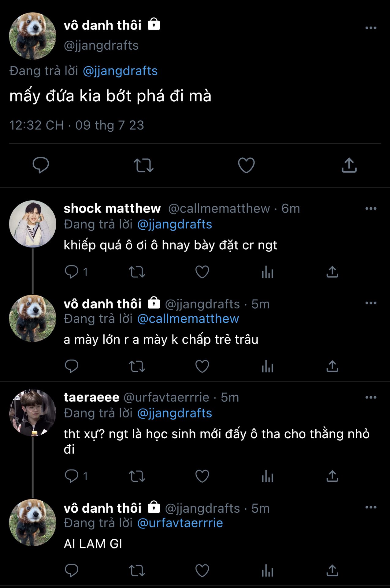Image resolution: width=390 pixels, height=588 pixels.
Task: Like taeraeee's reply
Action: pos(202,476)
